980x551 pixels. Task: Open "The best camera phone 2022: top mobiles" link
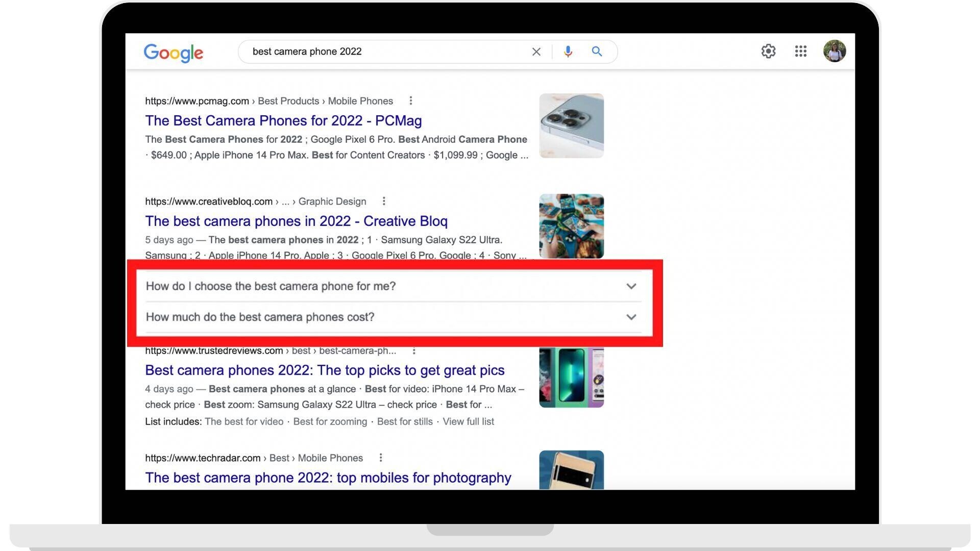click(x=328, y=478)
